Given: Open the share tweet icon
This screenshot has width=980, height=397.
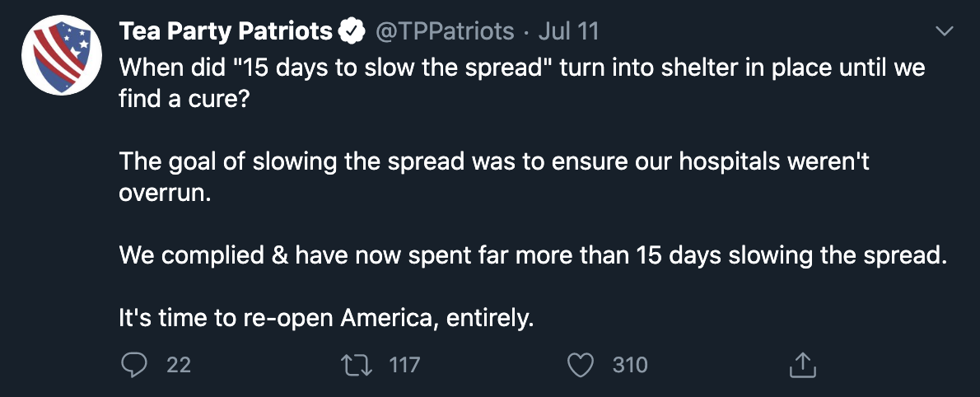Looking at the screenshot, I should point(803,365).
